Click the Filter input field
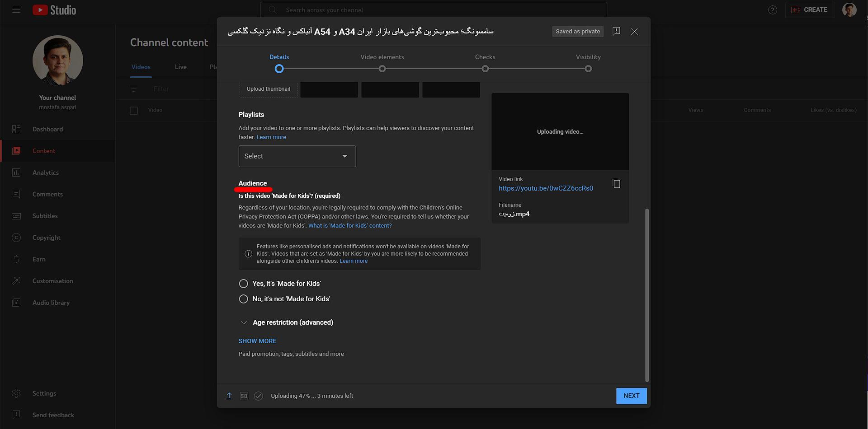Screen dimensions: 868x429 pyautogui.click(x=161, y=89)
